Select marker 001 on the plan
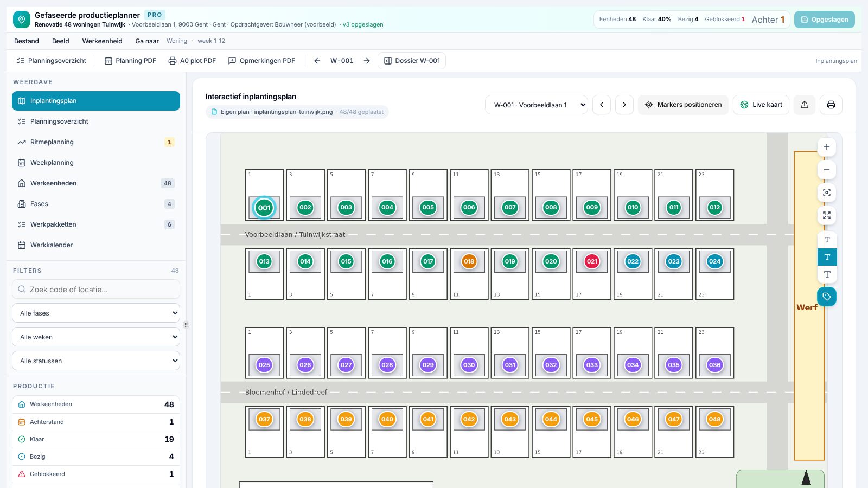The height and width of the screenshot is (488, 868). (264, 208)
